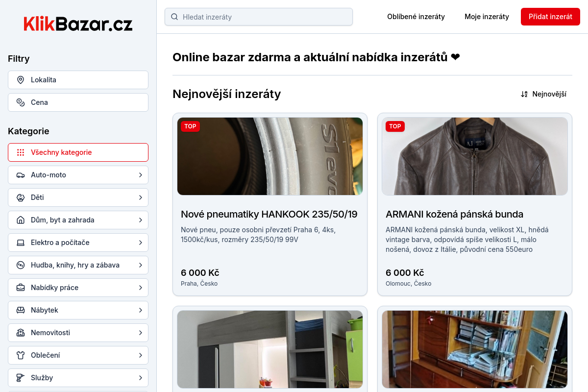The height and width of the screenshot is (392, 588).
Task: Expand the Elektro a počítače chevron
Action: [140, 243]
